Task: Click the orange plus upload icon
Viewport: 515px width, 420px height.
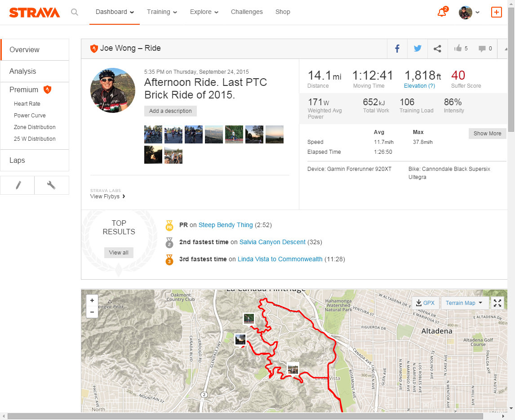Action: 496,12
